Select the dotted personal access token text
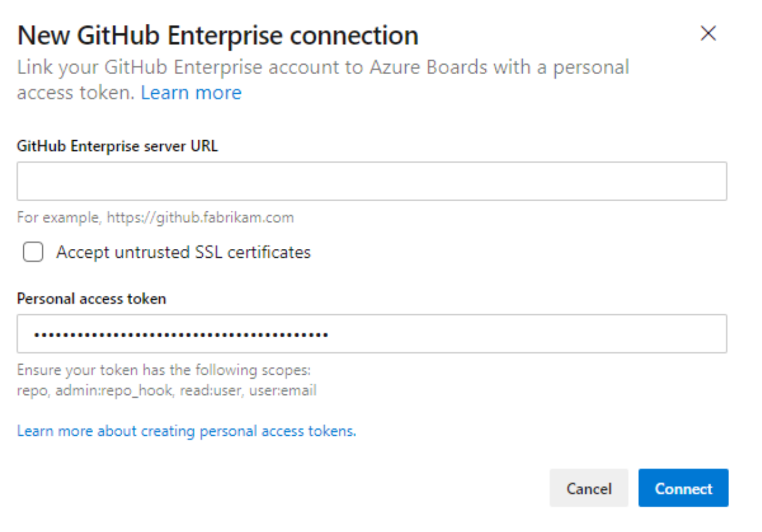 [180, 333]
